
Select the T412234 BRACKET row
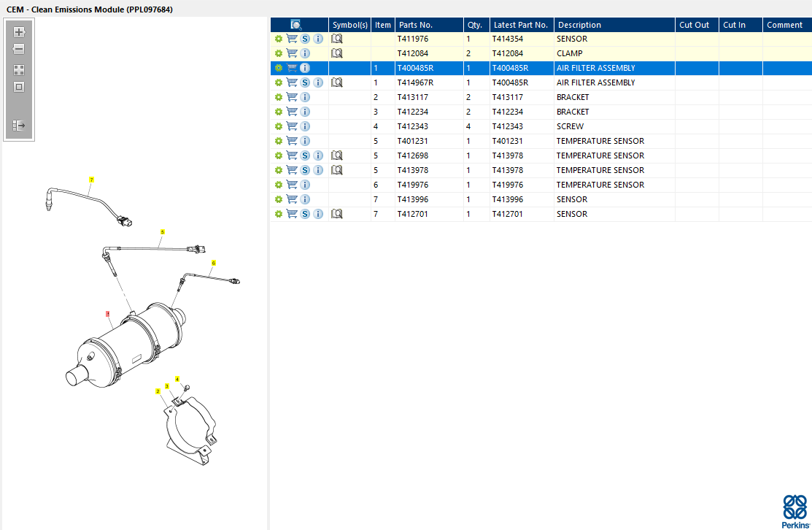coord(571,112)
